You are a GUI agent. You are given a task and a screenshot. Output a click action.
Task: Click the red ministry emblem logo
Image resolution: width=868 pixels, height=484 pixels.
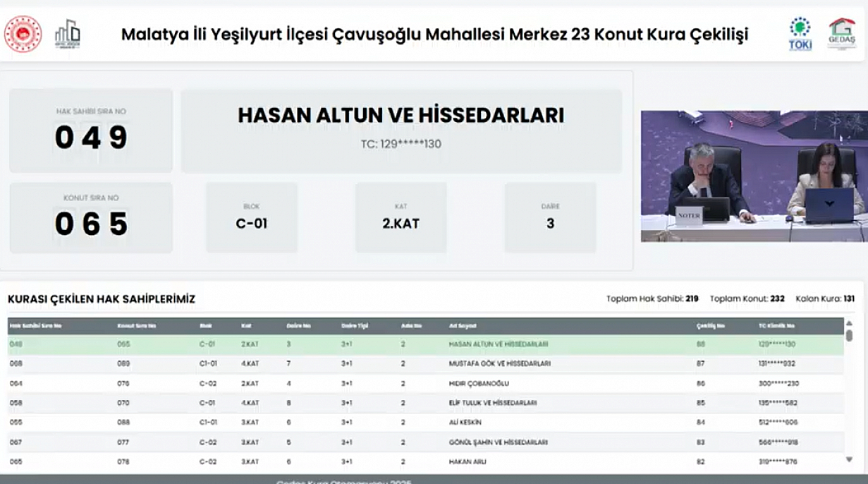point(23,34)
